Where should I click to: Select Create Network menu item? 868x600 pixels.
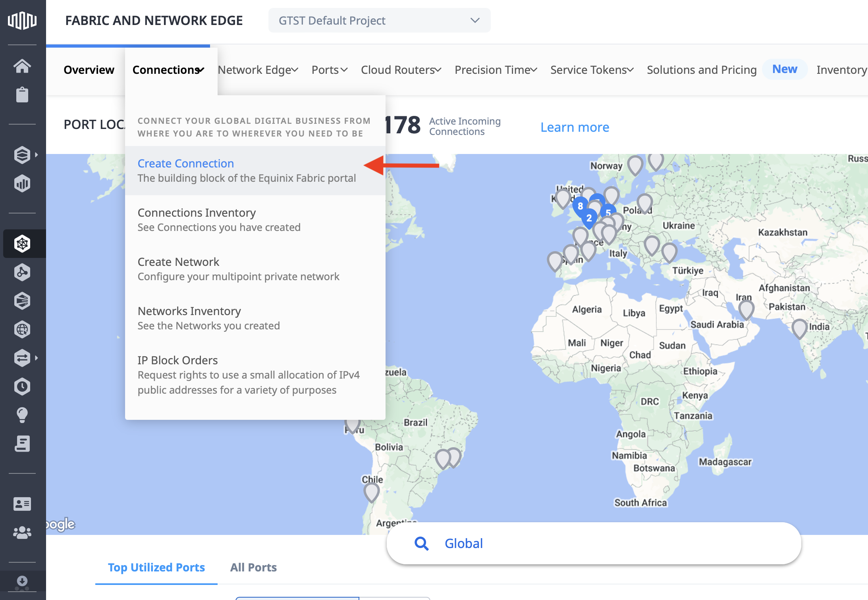point(255,269)
